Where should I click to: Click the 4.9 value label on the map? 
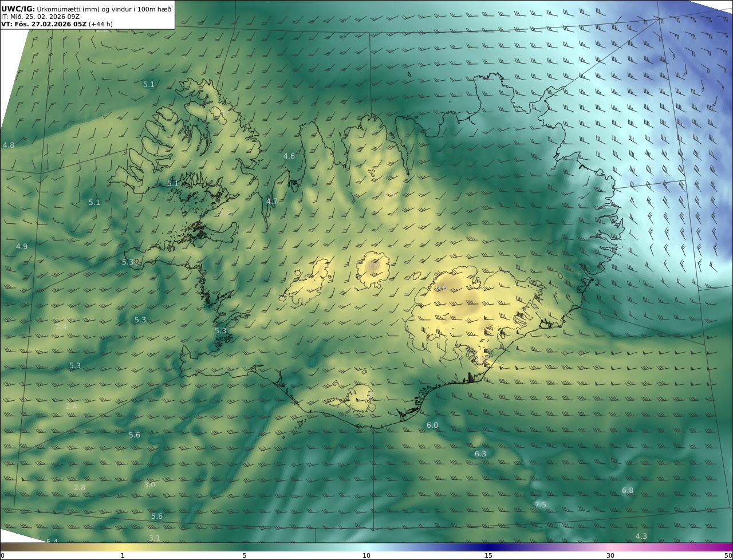[21, 246]
